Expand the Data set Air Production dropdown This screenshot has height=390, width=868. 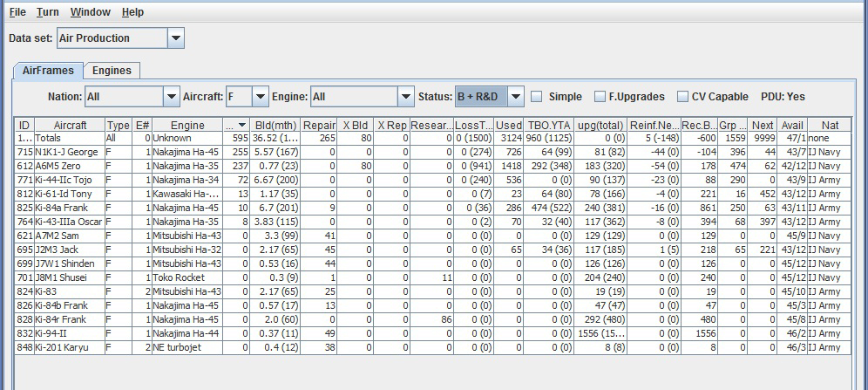[175, 38]
